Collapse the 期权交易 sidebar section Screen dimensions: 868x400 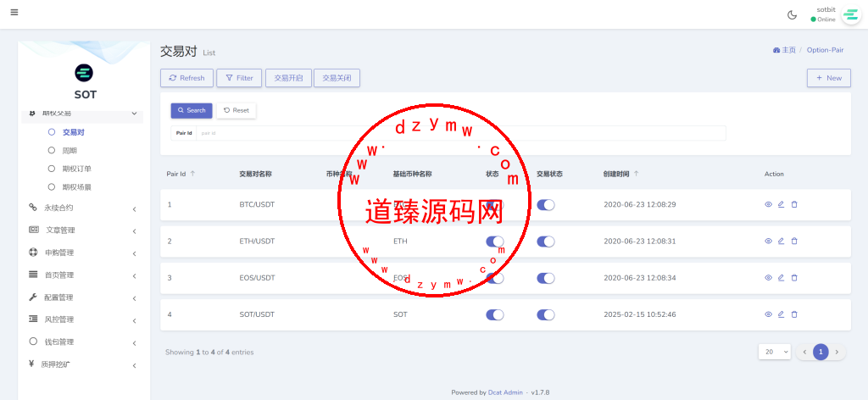(x=82, y=114)
